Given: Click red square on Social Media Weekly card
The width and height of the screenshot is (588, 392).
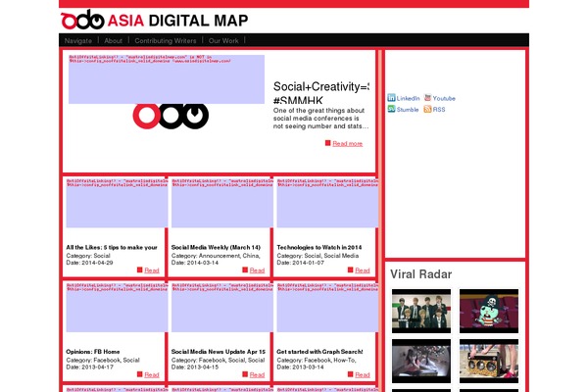Looking at the screenshot, I should pyautogui.click(x=245, y=269).
